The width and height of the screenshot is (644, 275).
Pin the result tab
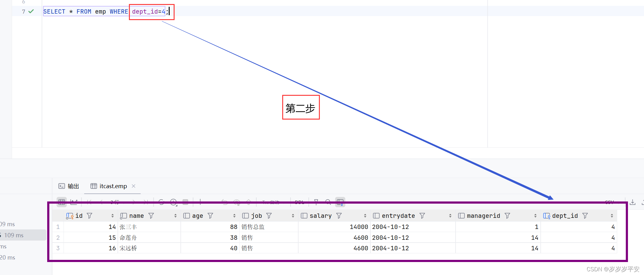click(x=316, y=202)
